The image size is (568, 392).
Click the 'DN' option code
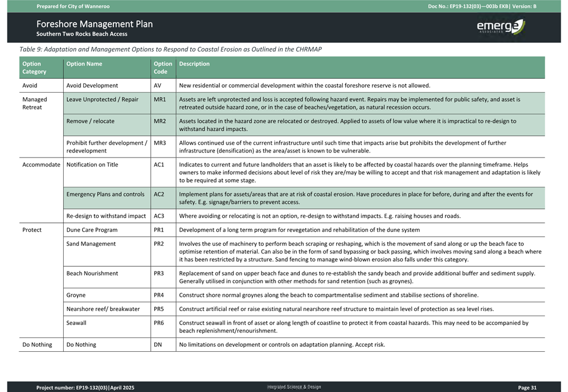[157, 345]
